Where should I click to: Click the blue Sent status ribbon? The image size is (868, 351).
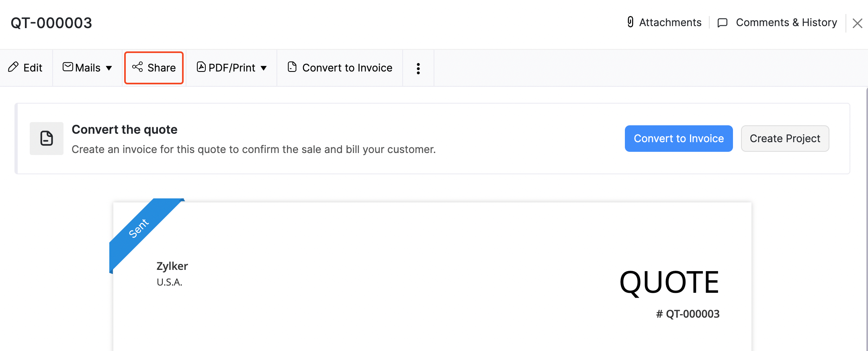pos(139,229)
